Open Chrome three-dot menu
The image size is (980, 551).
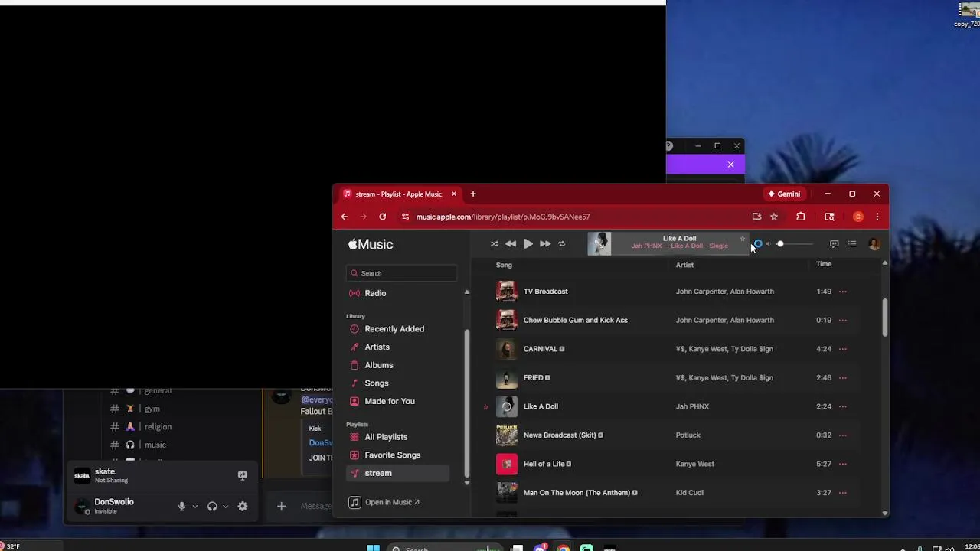pyautogui.click(x=877, y=217)
